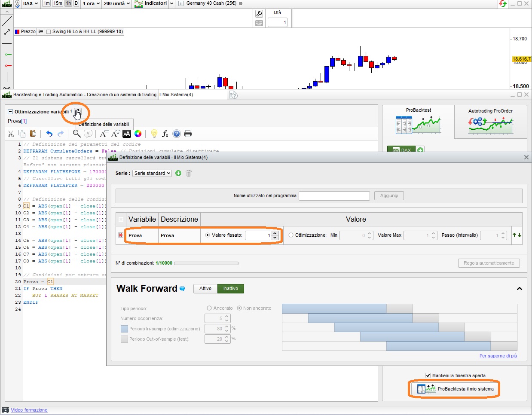
Task: Click Aggiungi button
Action: [x=389, y=195]
